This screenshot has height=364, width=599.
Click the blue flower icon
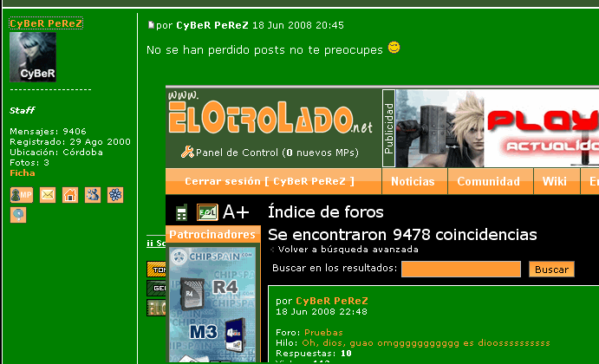pyautogui.click(x=115, y=195)
